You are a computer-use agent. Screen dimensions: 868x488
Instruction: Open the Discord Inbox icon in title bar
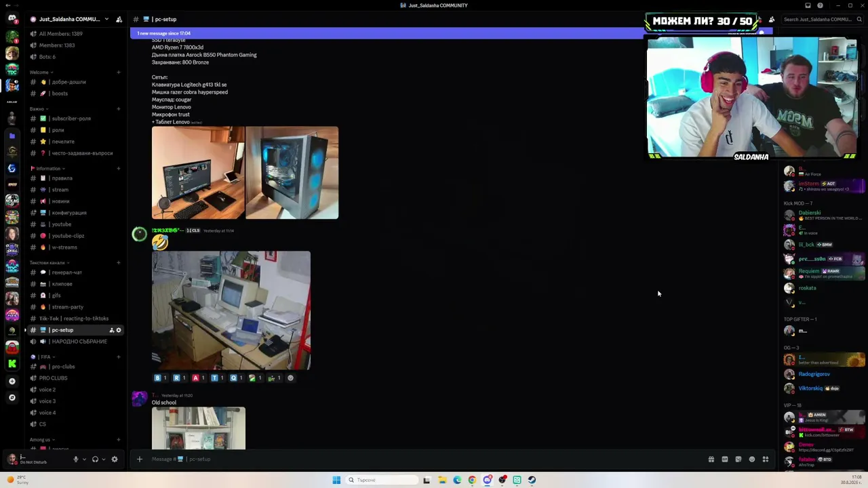[808, 5]
